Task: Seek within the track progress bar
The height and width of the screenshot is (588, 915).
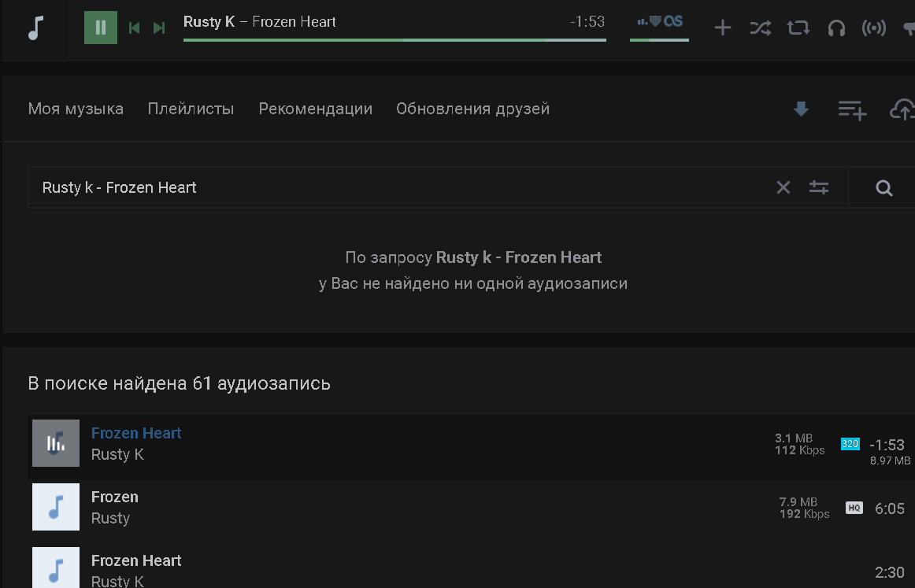Action: click(395, 40)
